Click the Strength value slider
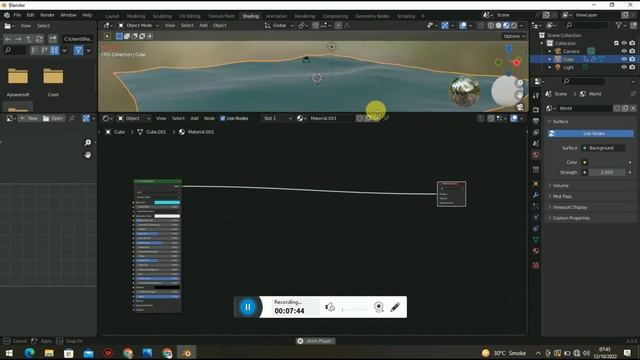640x360 pixels. click(x=607, y=173)
